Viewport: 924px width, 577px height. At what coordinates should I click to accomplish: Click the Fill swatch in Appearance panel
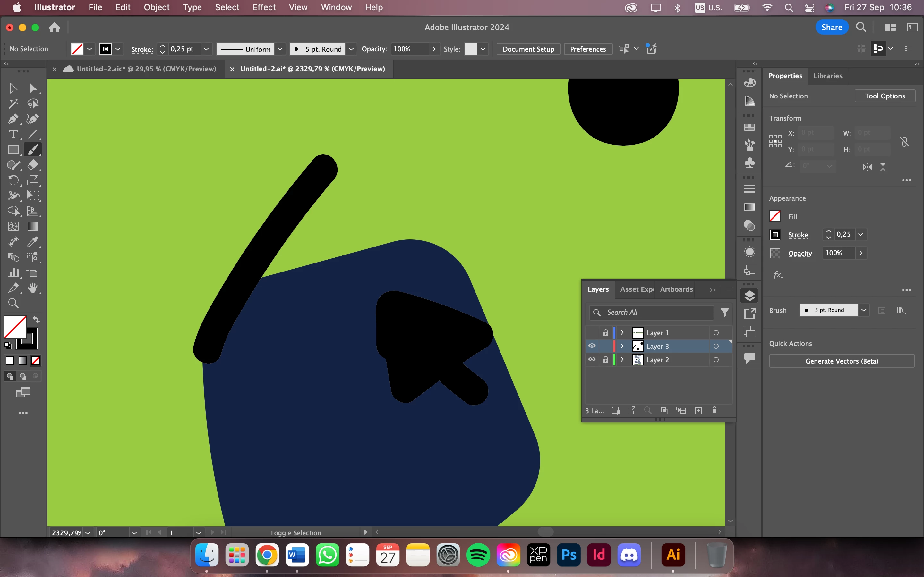click(x=775, y=216)
